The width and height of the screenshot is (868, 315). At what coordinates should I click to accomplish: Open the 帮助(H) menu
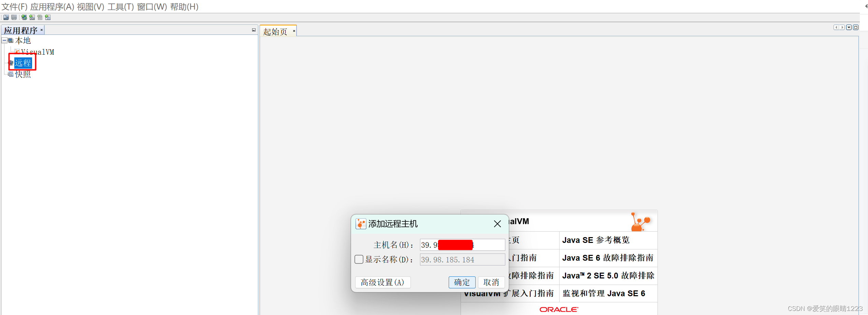(184, 6)
